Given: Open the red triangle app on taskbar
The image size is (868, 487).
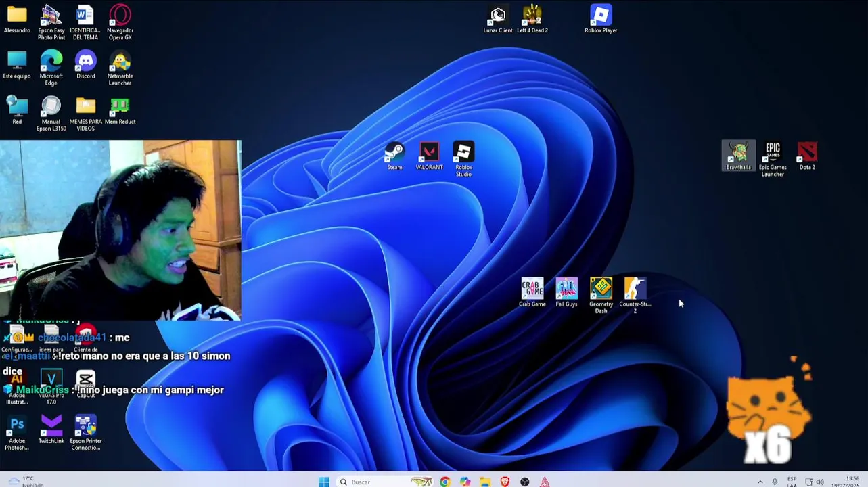Looking at the screenshot, I should pyautogui.click(x=545, y=482).
